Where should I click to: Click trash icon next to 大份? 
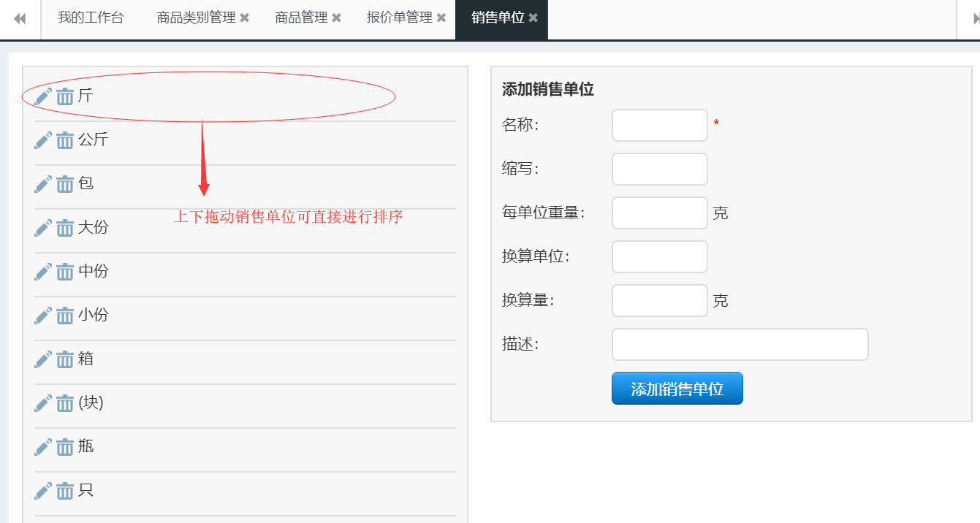(65, 228)
